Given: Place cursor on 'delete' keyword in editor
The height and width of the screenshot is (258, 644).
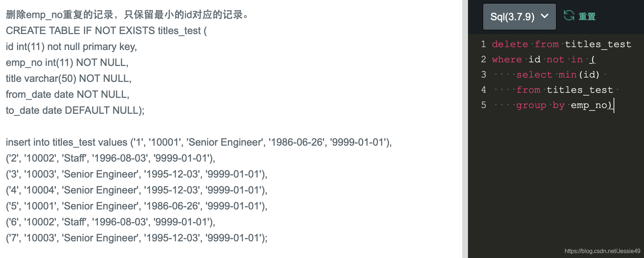Looking at the screenshot, I should point(510,44).
